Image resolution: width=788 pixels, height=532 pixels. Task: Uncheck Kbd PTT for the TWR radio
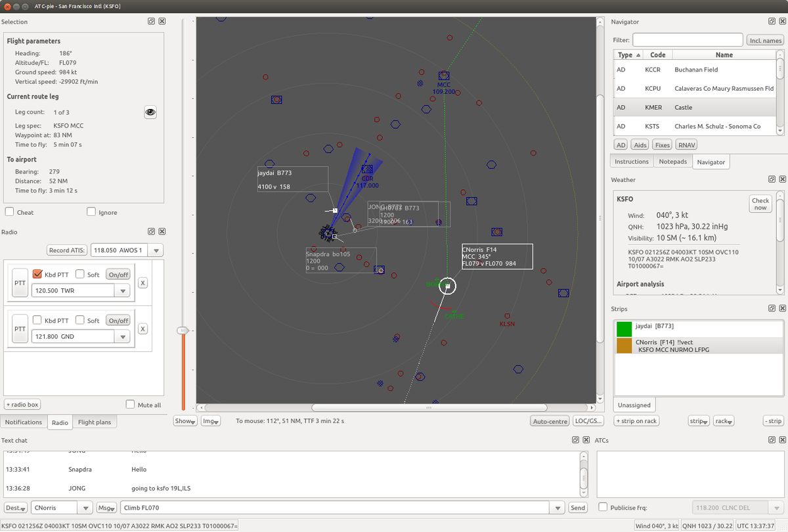click(x=37, y=275)
